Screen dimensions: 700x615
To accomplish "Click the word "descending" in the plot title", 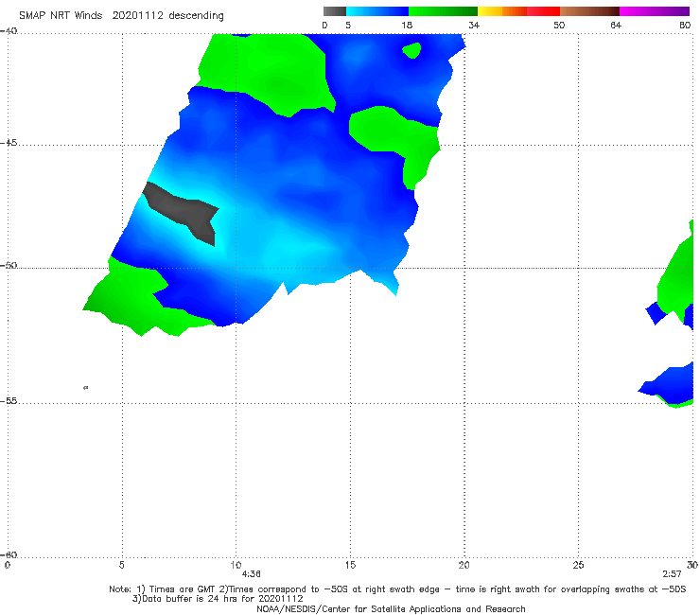I will pos(197,16).
